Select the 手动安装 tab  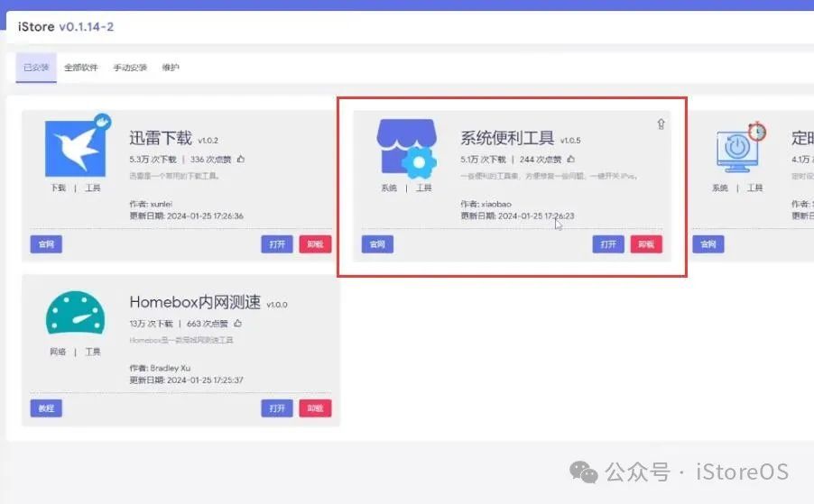(130, 68)
